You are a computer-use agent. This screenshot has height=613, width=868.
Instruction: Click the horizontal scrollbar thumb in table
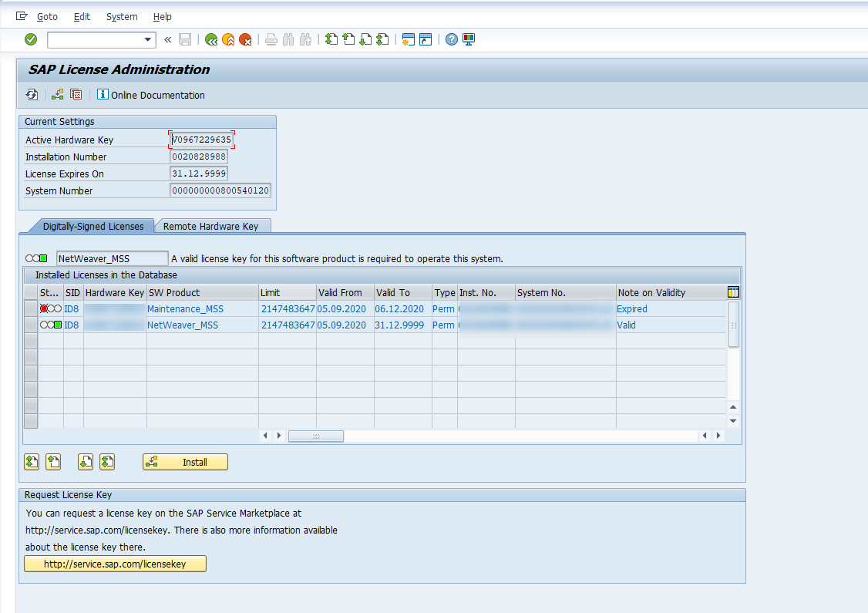[x=316, y=436]
